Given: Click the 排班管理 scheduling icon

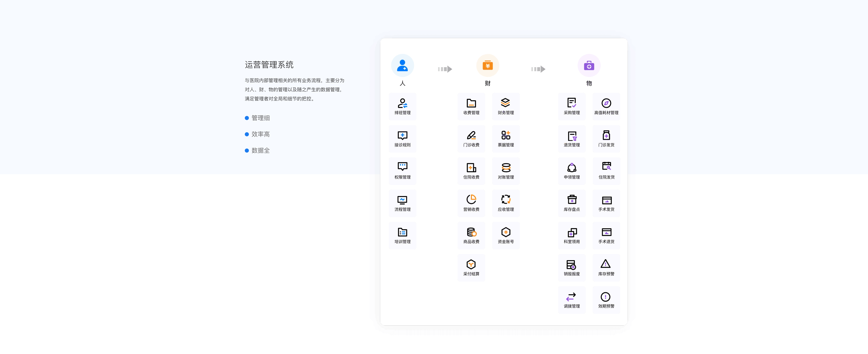Looking at the screenshot, I should coord(402,103).
